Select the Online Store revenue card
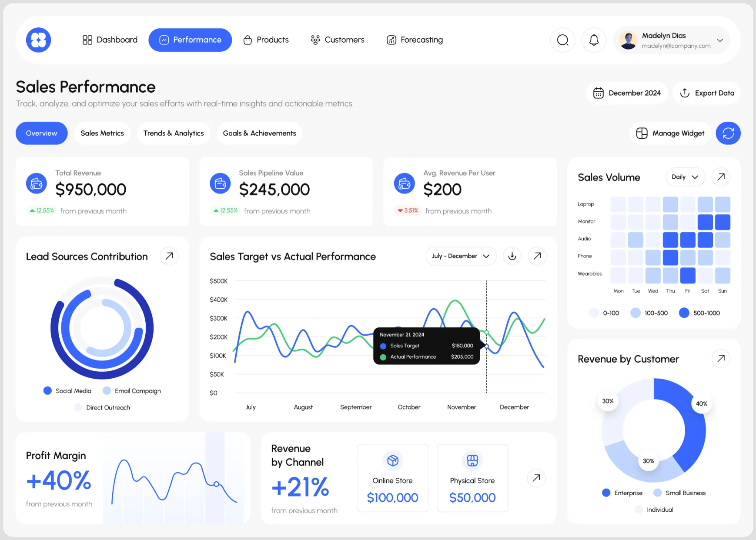 [392, 478]
